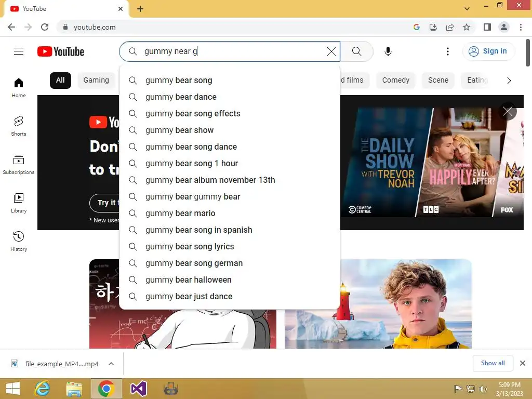Viewport: 532px width, 399px height.
Task: Choose suggestion 'gummy bear dance'
Action: coord(230,97)
